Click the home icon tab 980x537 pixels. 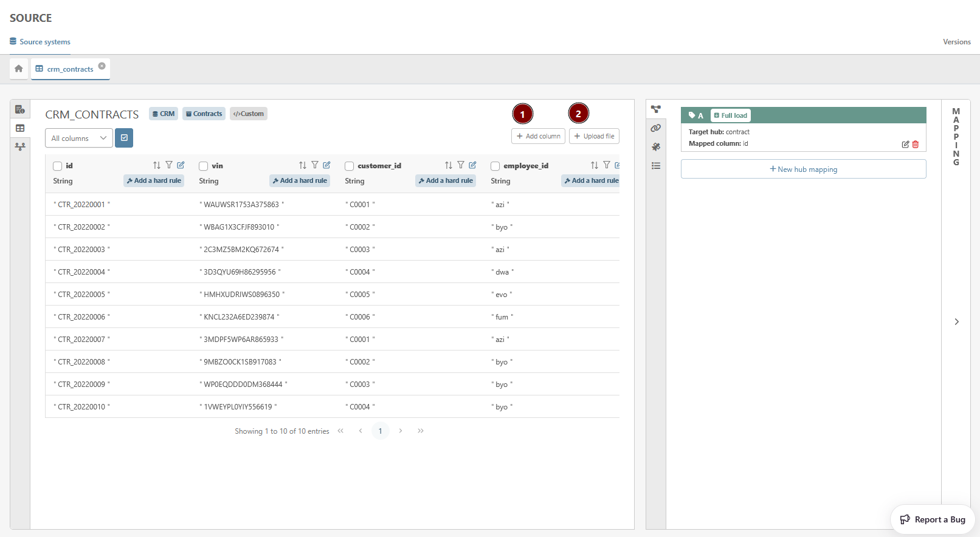pos(19,69)
